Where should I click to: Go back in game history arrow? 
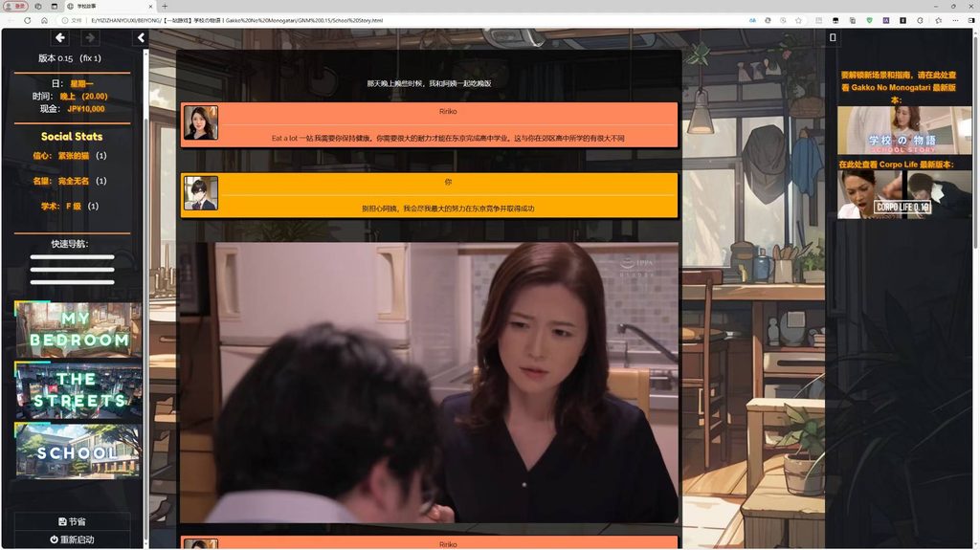coord(60,37)
